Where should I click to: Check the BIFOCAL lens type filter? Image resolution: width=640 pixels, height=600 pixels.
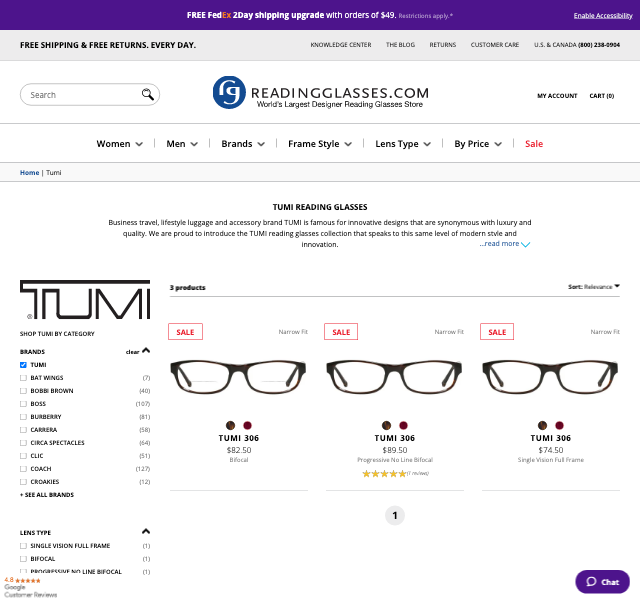(x=23, y=559)
